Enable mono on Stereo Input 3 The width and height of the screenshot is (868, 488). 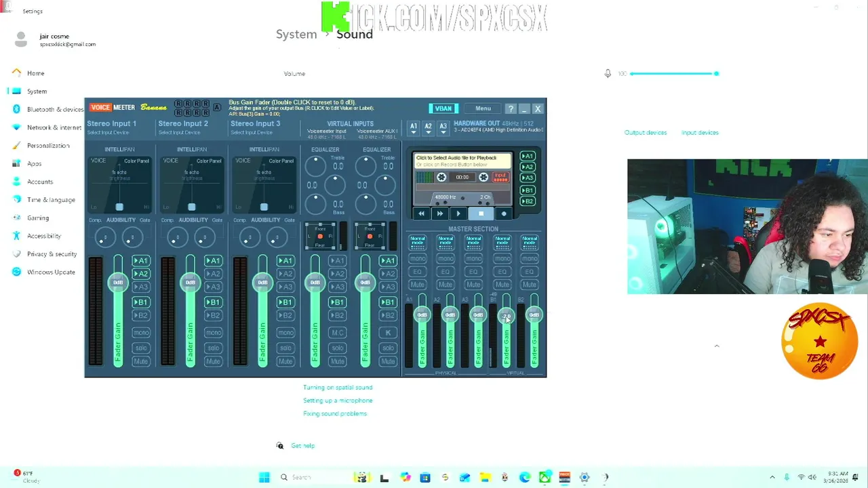pyautogui.click(x=285, y=333)
